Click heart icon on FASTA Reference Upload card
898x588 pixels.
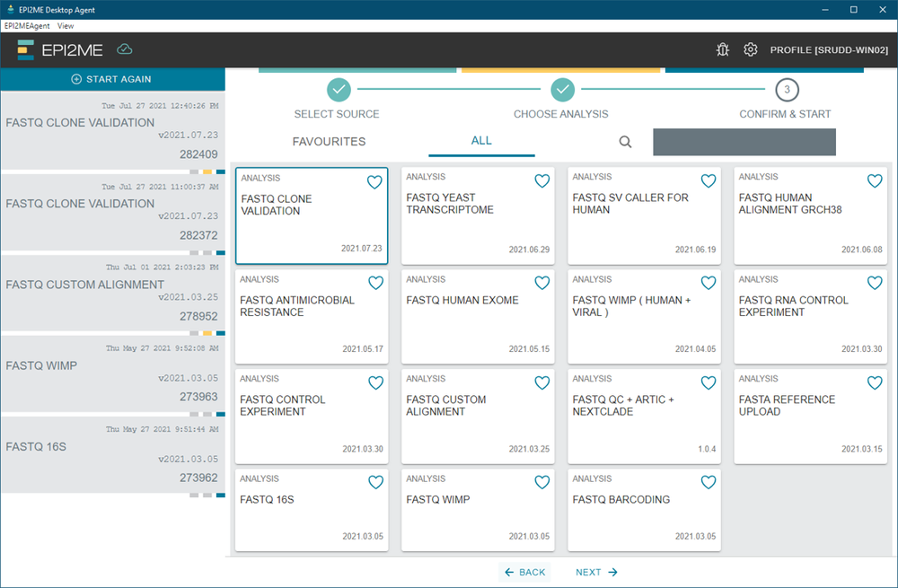[875, 382]
